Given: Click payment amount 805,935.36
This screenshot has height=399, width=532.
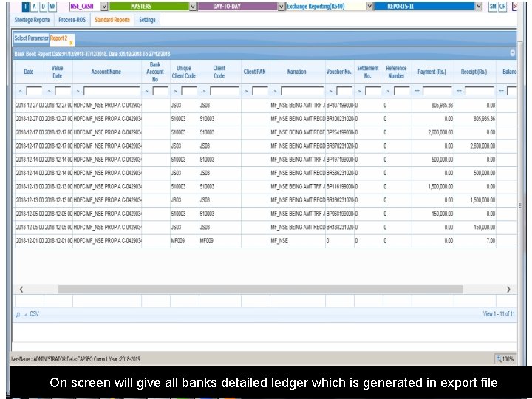Looking at the screenshot, I should click(x=442, y=106).
